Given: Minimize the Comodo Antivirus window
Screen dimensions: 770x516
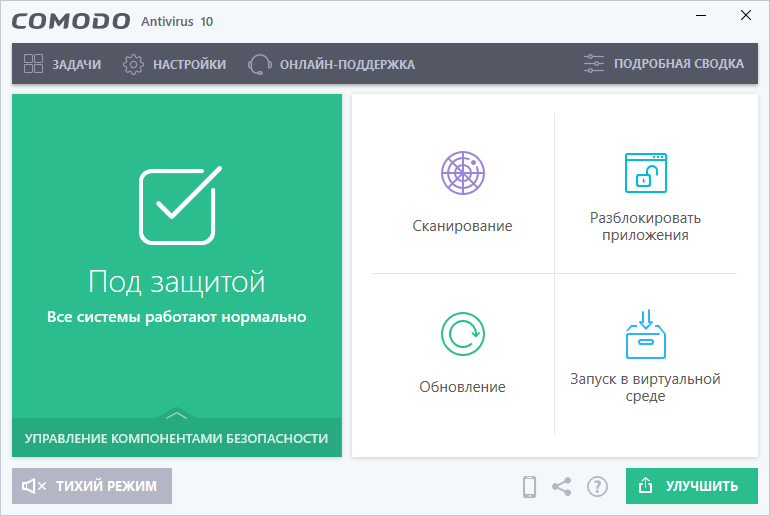Looking at the screenshot, I should (701, 16).
